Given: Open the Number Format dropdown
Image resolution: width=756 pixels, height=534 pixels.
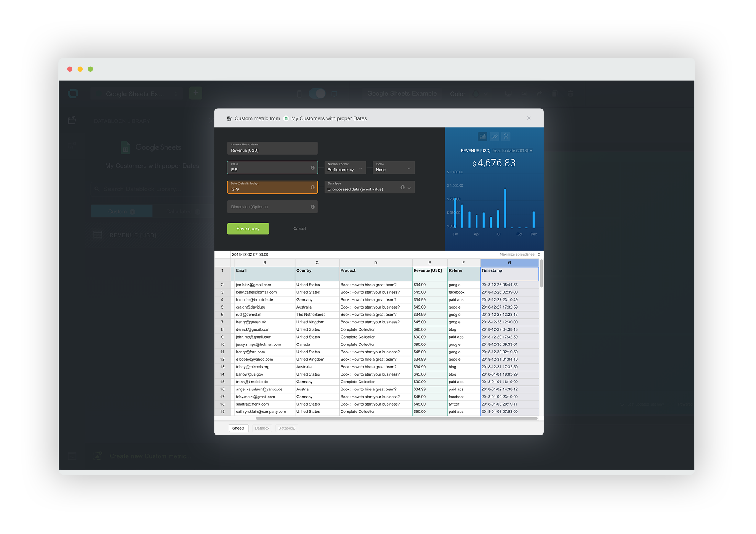Looking at the screenshot, I should (x=345, y=168).
